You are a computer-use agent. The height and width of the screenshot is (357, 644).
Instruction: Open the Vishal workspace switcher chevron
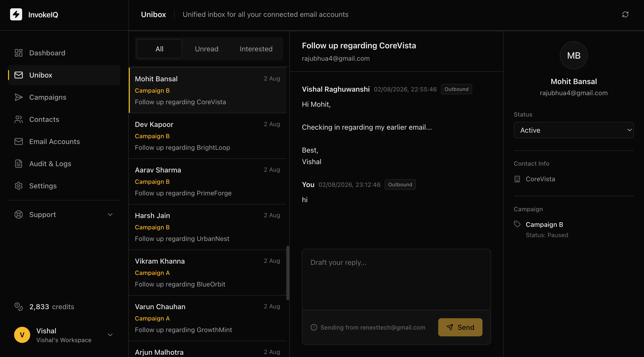(110, 335)
